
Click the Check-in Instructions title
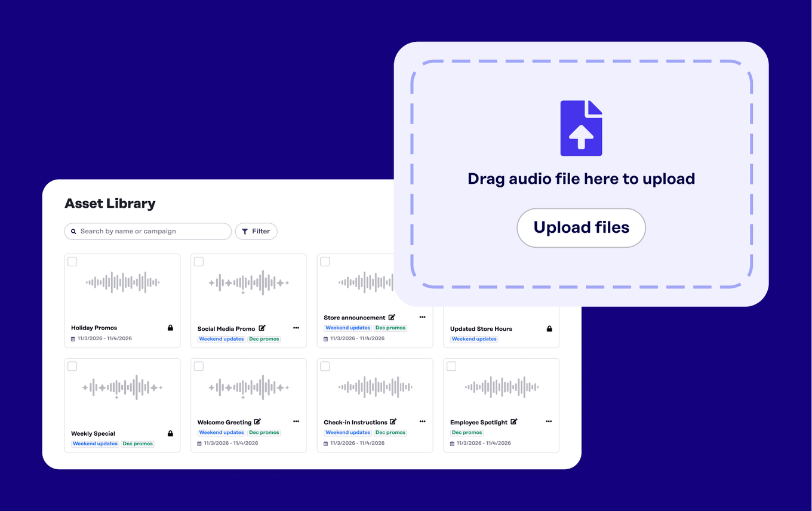tap(356, 422)
